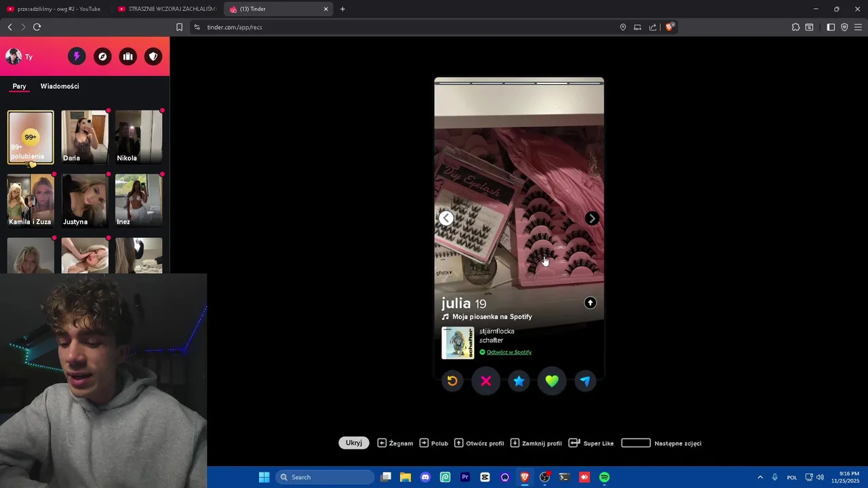868x488 pixels.
Task: Open match Nikola
Action: tap(138, 137)
